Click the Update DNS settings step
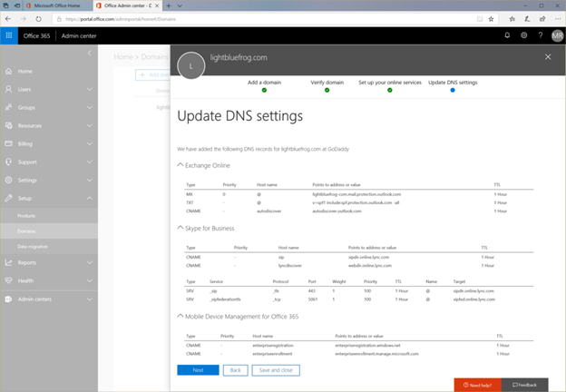The width and height of the screenshot is (566, 392). coord(453,85)
